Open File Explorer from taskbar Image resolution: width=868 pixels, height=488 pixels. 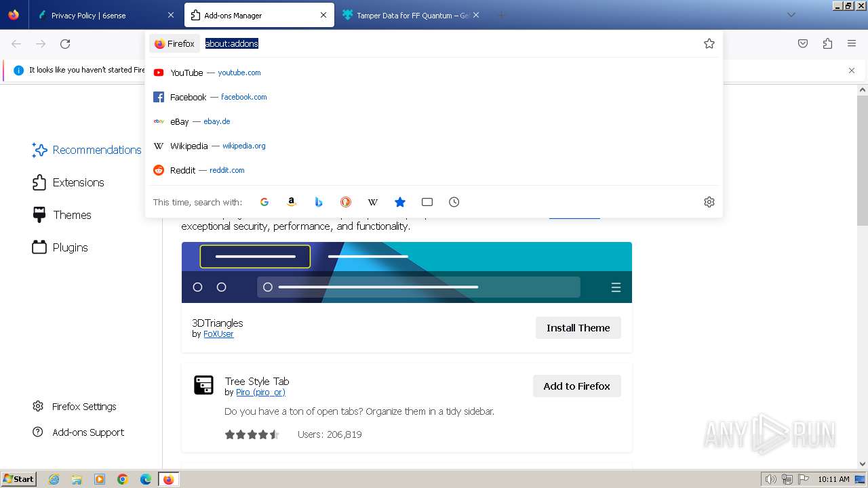click(77, 479)
